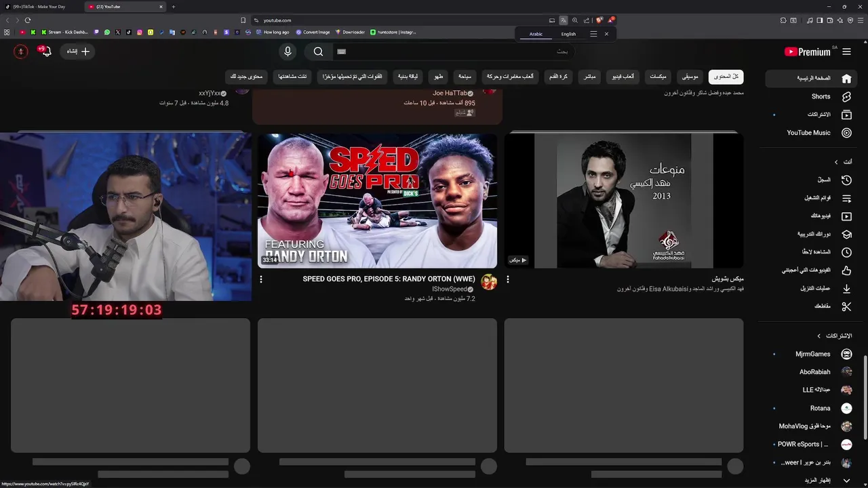
Task: Open the Kick Stream Dashboard bookmark
Action: click(64, 32)
